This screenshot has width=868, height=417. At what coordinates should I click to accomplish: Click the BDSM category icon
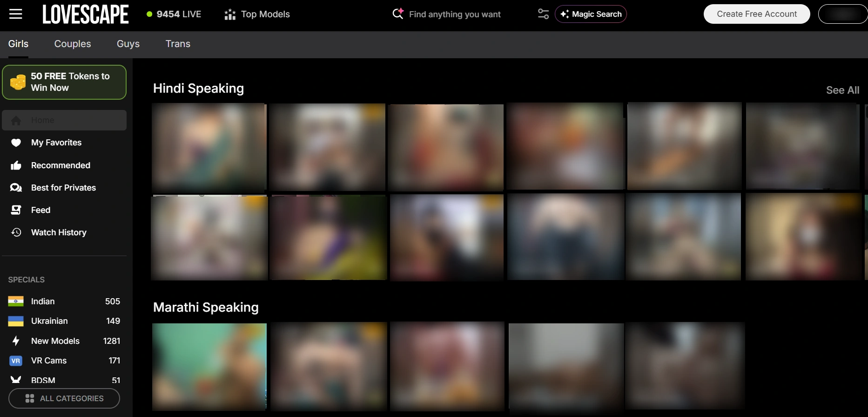pos(16,380)
